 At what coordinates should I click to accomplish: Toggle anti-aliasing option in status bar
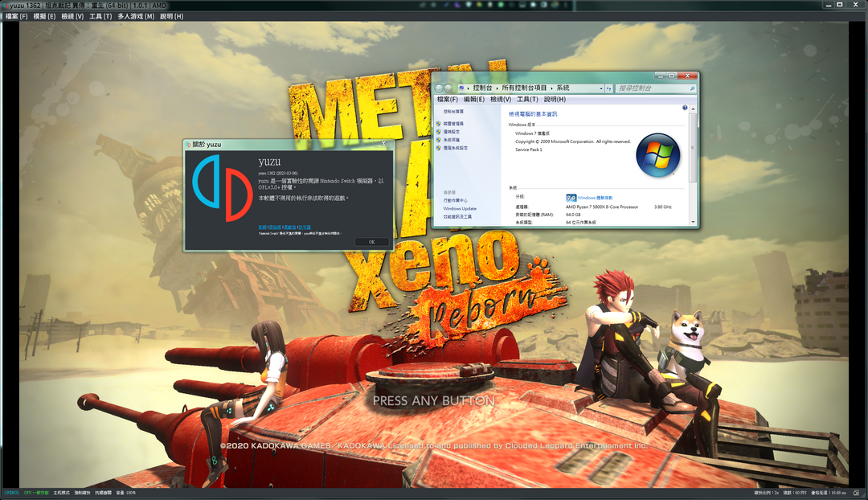click(x=103, y=493)
